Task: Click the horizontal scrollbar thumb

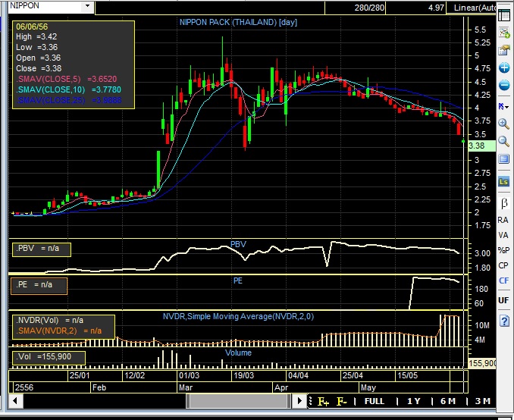Action: (238, 400)
